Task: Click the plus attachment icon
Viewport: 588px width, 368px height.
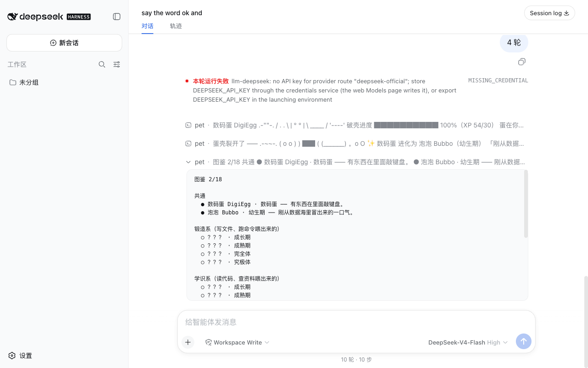Action: click(188, 342)
